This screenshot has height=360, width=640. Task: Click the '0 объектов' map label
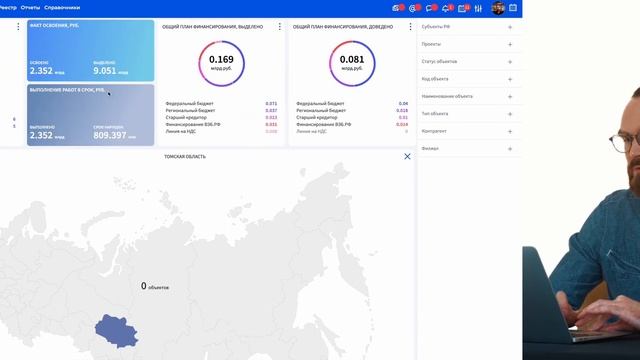pos(155,286)
